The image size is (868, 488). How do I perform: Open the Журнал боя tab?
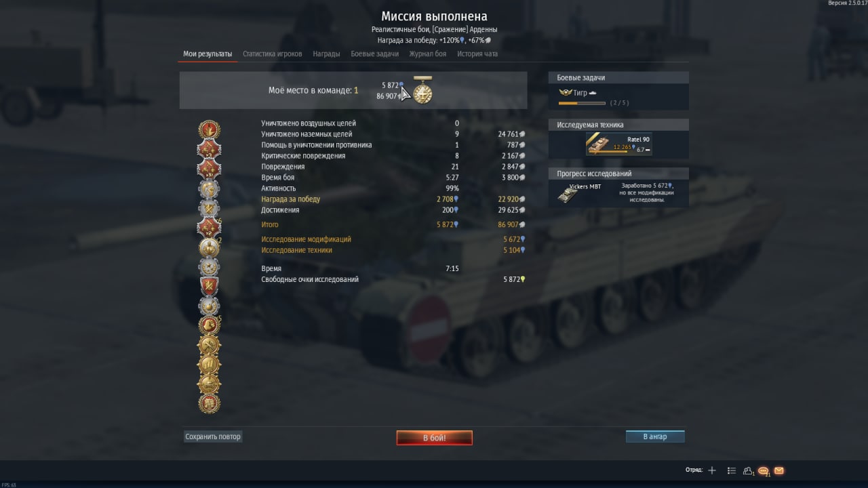428,54
